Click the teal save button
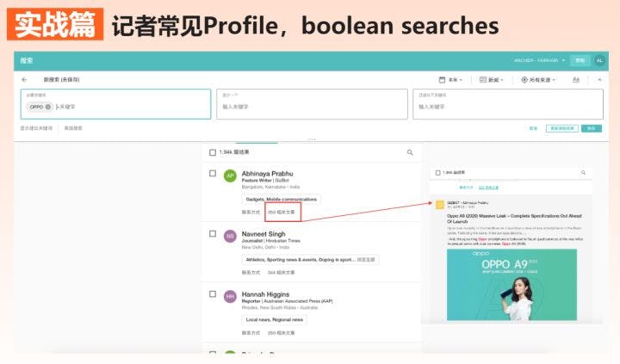This screenshot has height=364, width=620. coord(591,128)
